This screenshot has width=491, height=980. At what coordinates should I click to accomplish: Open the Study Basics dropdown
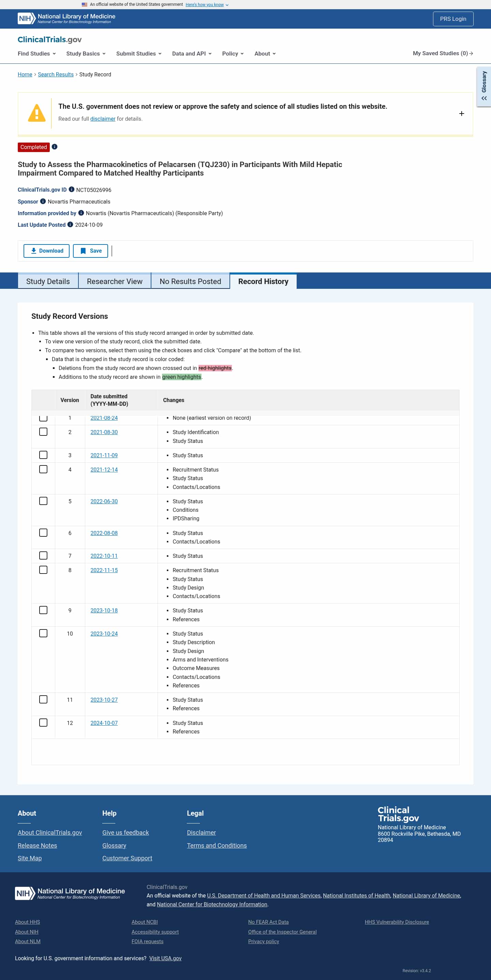coord(86,54)
